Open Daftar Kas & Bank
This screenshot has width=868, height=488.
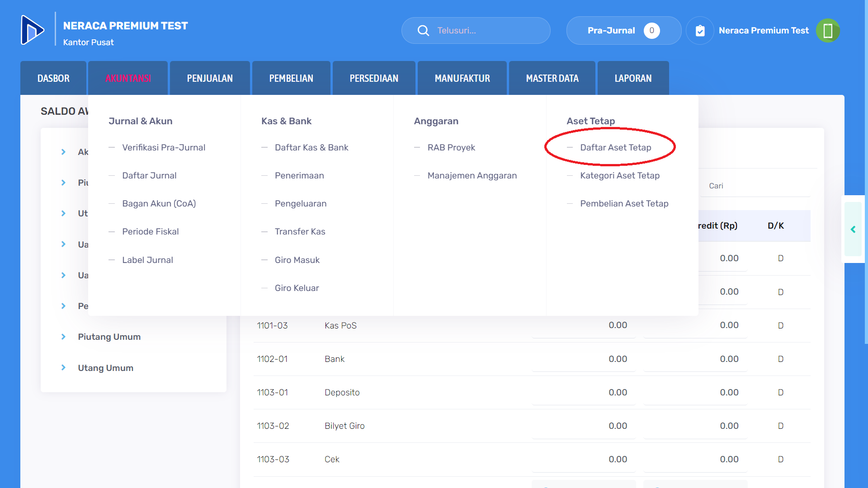[x=311, y=147]
